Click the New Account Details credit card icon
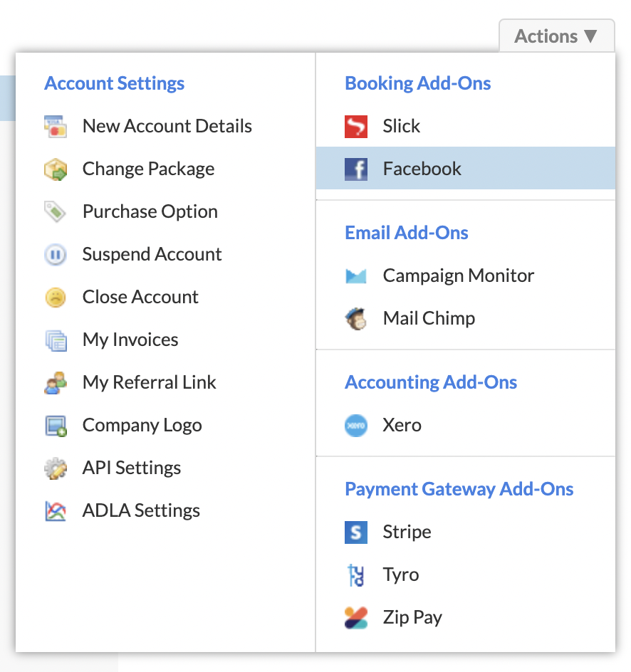The width and height of the screenshot is (631, 672). pyautogui.click(x=56, y=127)
